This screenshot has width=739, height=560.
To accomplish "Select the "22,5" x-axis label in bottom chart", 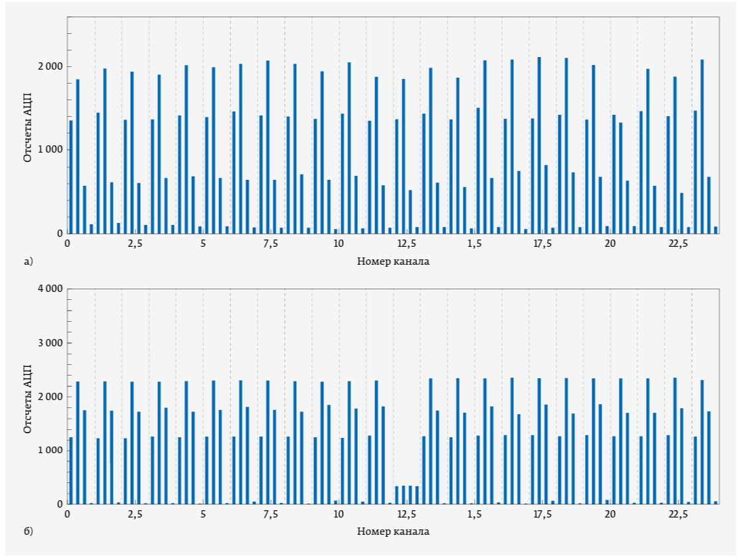I will tap(678, 514).
